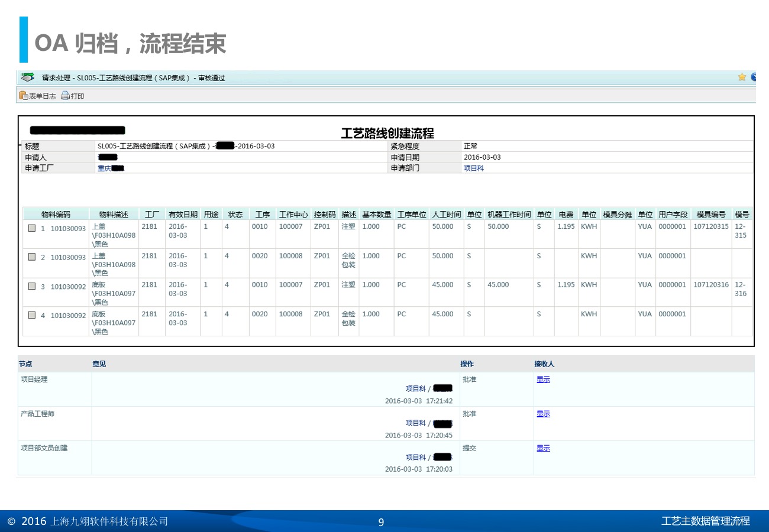The height and width of the screenshot is (532, 769).
Task: Check the row 2 checkbox for 101030093
Action: (x=32, y=257)
